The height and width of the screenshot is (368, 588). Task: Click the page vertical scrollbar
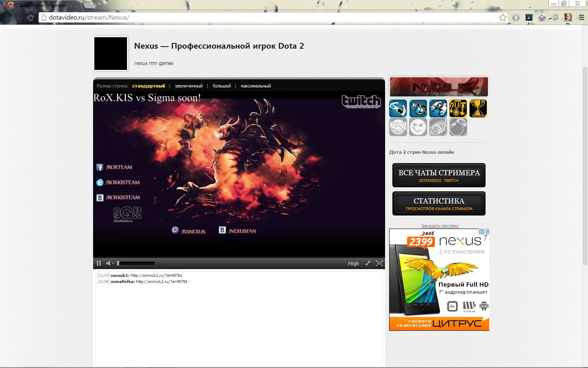click(585, 165)
